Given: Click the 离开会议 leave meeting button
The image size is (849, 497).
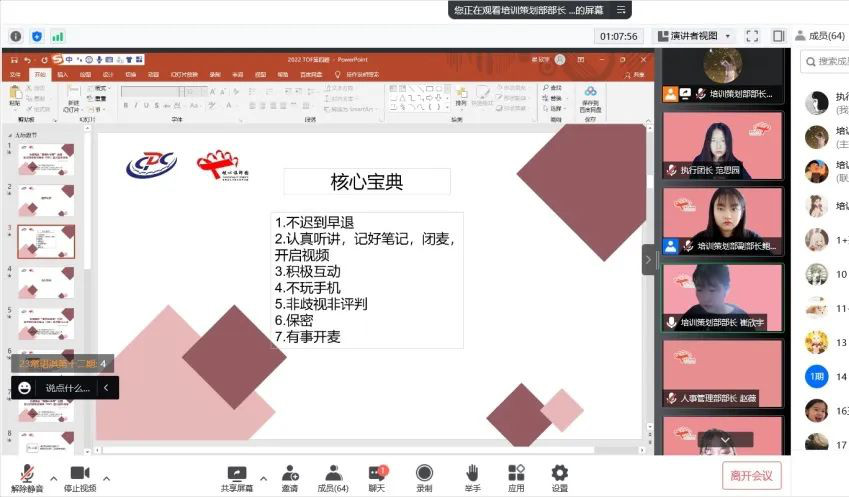Looking at the screenshot, I should (751, 475).
